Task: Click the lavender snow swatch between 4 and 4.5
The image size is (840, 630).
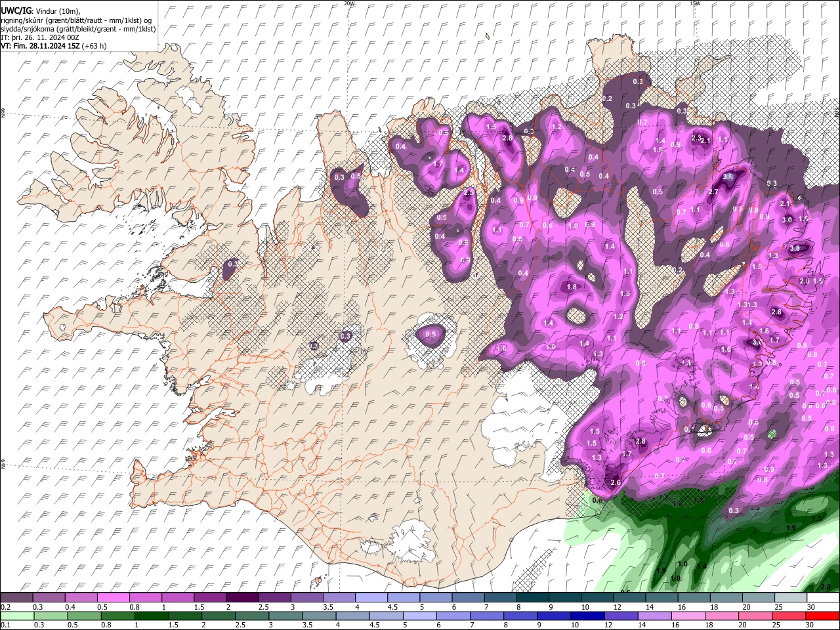Action: click(x=370, y=597)
